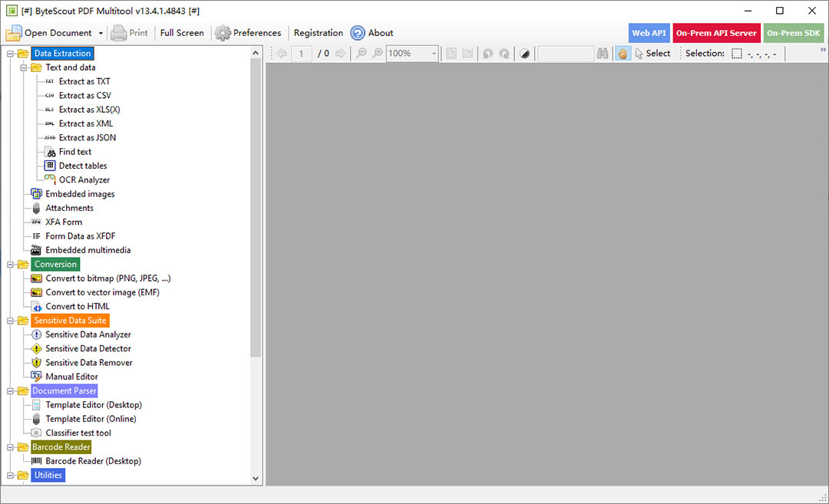Collapse the Text and data tree node

pos(25,68)
